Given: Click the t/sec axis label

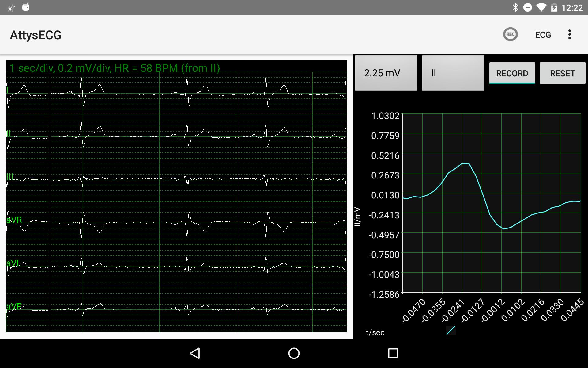Looking at the screenshot, I should pyautogui.click(x=375, y=332).
